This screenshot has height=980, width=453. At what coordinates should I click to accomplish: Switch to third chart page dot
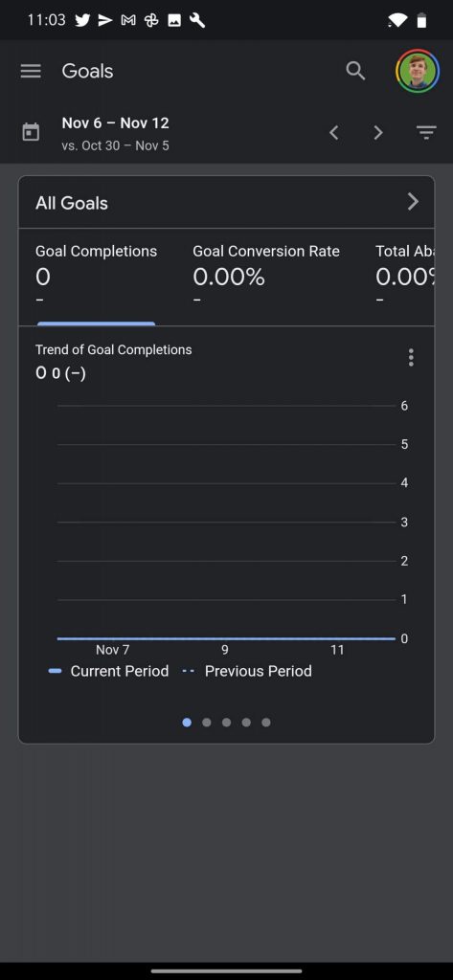tap(226, 723)
